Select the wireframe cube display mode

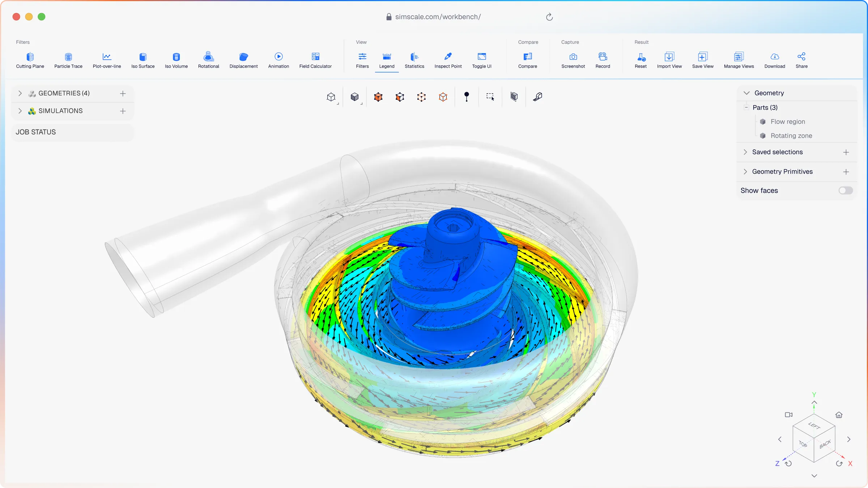coord(331,97)
